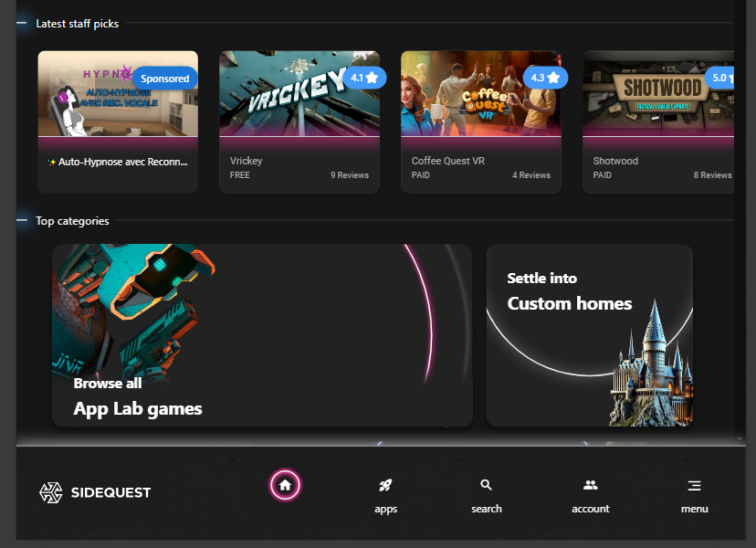
Task: Open the account people icon
Action: click(x=590, y=485)
